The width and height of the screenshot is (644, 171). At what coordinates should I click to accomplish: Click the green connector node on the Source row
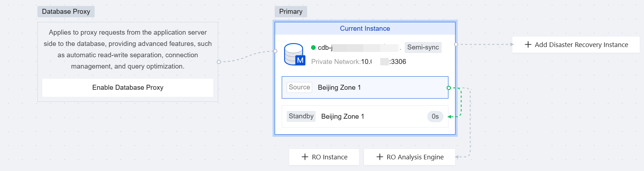(449, 88)
